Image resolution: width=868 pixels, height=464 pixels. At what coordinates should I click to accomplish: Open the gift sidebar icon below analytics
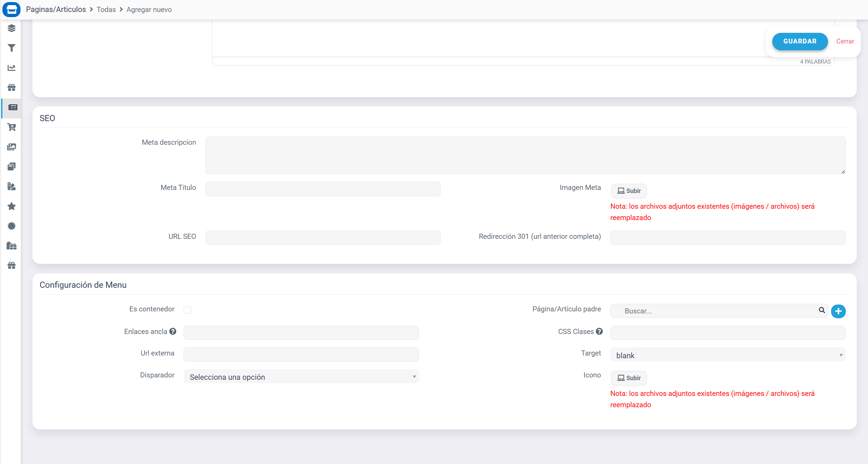(x=12, y=88)
